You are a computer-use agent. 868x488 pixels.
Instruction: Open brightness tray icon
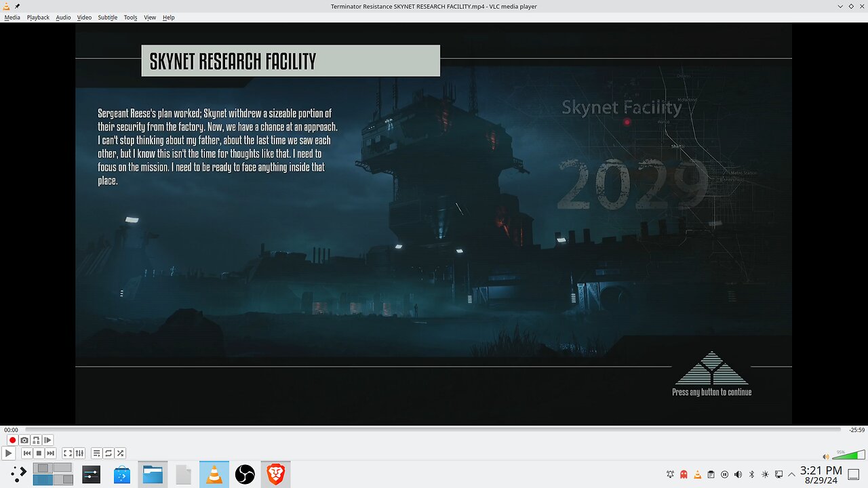(x=765, y=474)
